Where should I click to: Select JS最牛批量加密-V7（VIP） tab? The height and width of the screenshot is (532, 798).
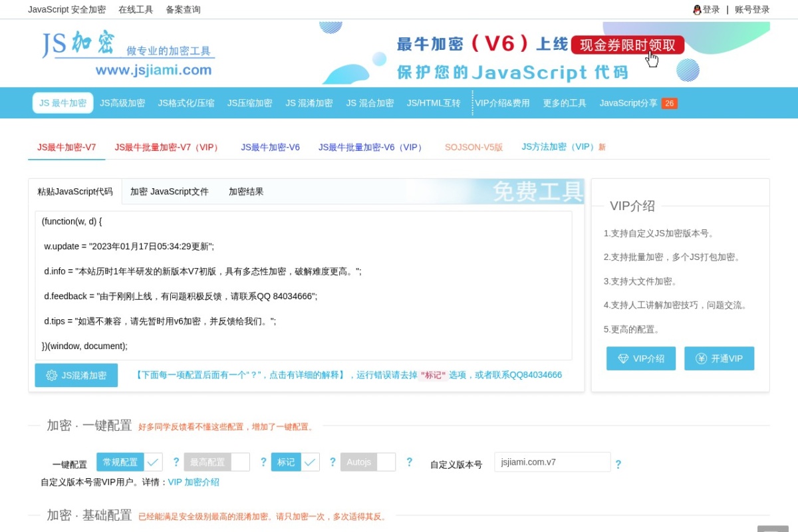(168, 147)
